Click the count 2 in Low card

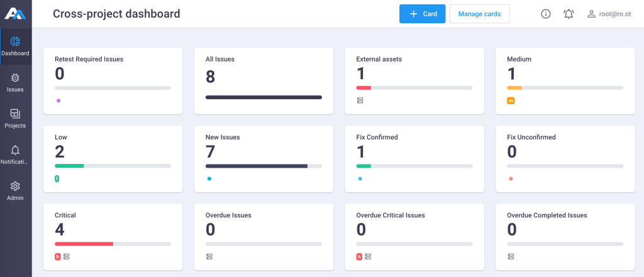(60, 152)
